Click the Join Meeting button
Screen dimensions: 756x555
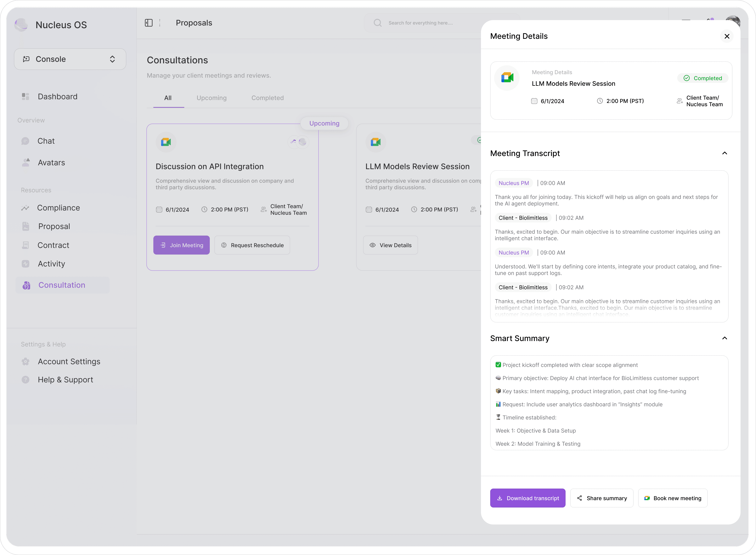(x=181, y=245)
